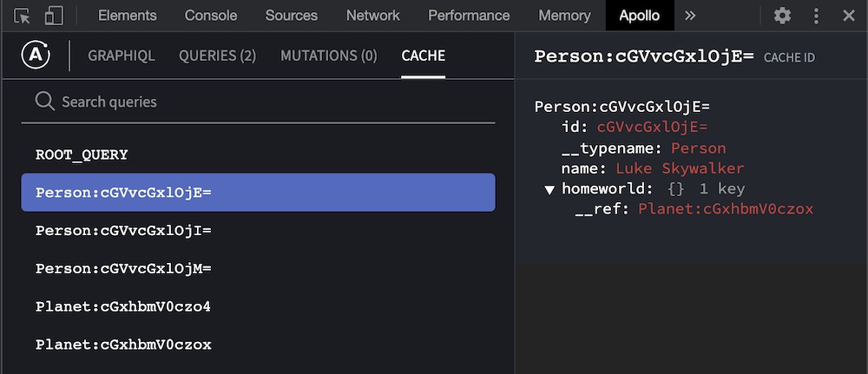Screen dimensions: 868x374
Task: Click the Luke Skywalker name value
Action: click(680, 168)
